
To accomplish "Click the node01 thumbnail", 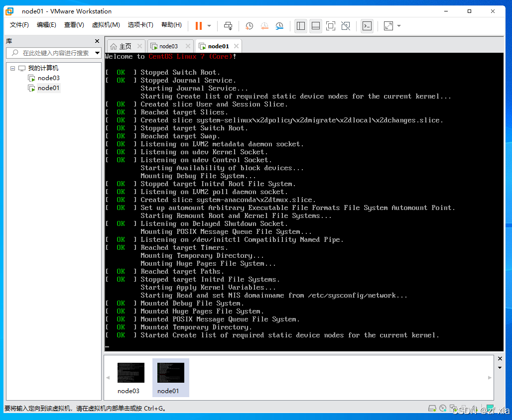I will tap(171, 378).
